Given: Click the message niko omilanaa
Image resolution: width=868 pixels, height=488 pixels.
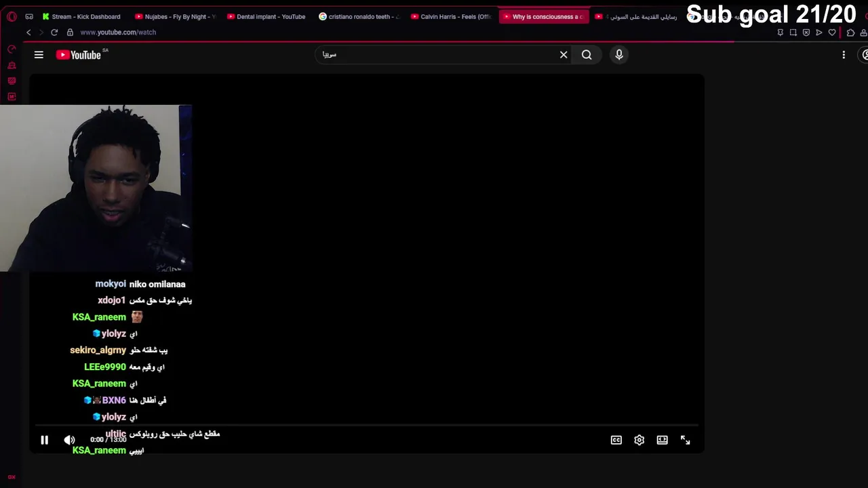Looking at the screenshot, I should 157,285.
